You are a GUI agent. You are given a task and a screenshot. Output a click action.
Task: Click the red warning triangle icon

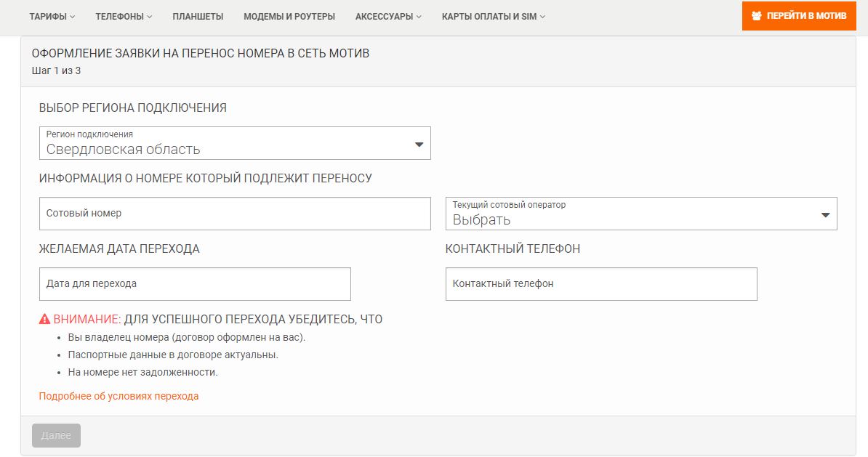pyautogui.click(x=44, y=319)
